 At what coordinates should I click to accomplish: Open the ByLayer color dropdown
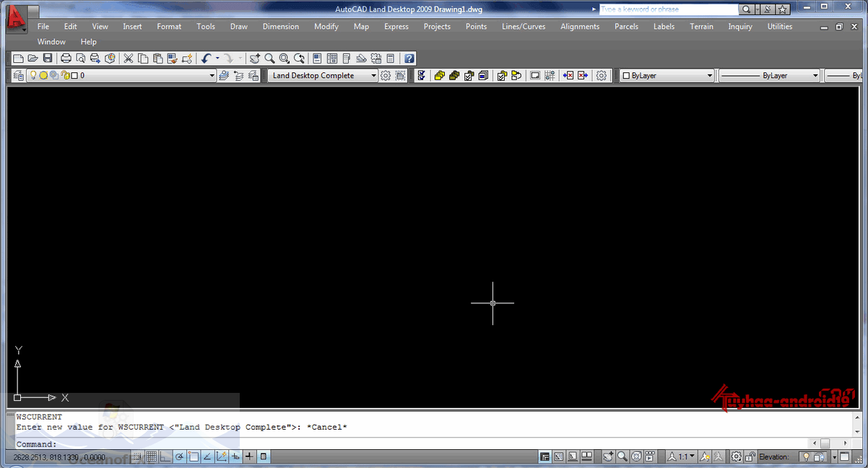(x=710, y=75)
